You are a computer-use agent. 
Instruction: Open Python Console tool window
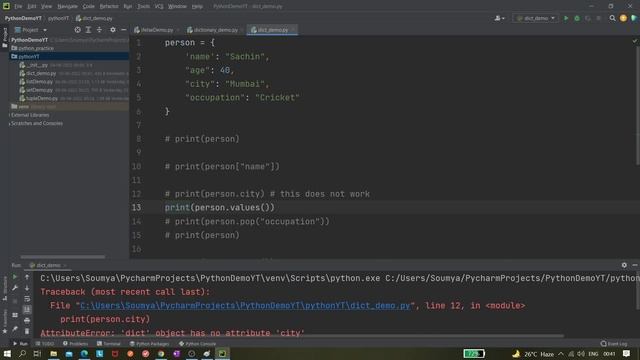click(198, 344)
